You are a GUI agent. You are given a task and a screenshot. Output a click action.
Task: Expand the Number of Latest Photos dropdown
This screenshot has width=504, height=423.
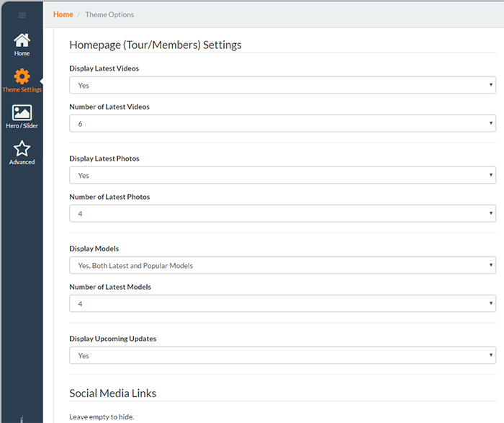pos(282,213)
